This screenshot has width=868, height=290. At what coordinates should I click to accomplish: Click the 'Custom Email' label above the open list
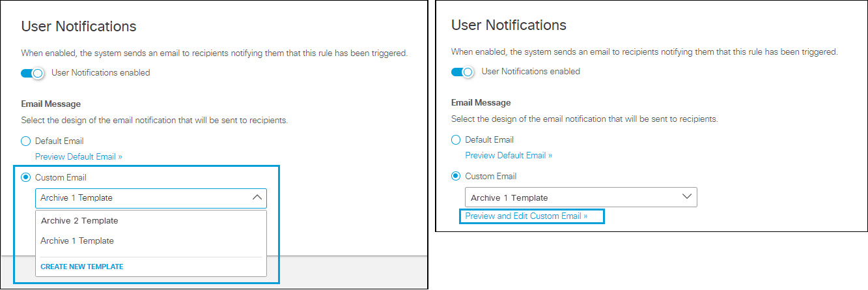pos(61,177)
